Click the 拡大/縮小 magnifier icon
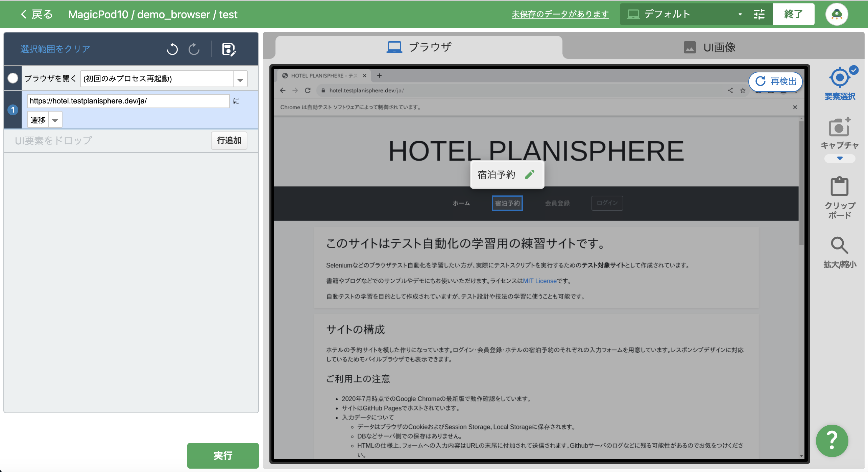The image size is (868, 472). [840, 245]
